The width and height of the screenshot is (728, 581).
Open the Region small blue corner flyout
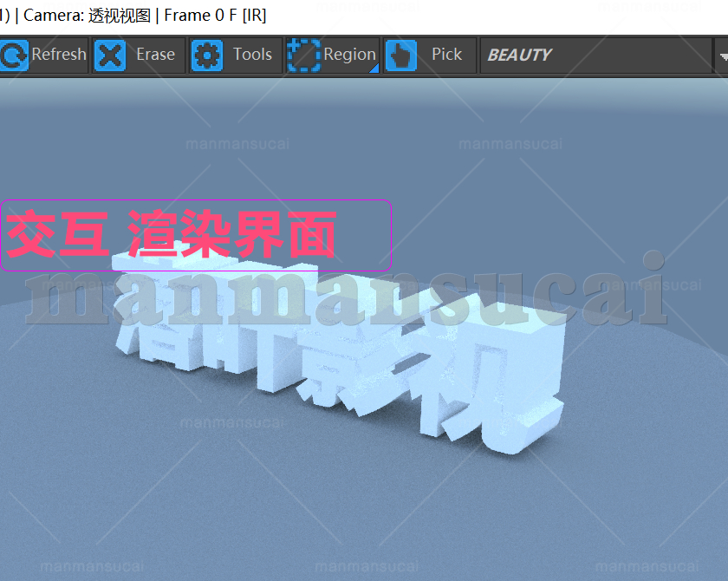[374, 69]
